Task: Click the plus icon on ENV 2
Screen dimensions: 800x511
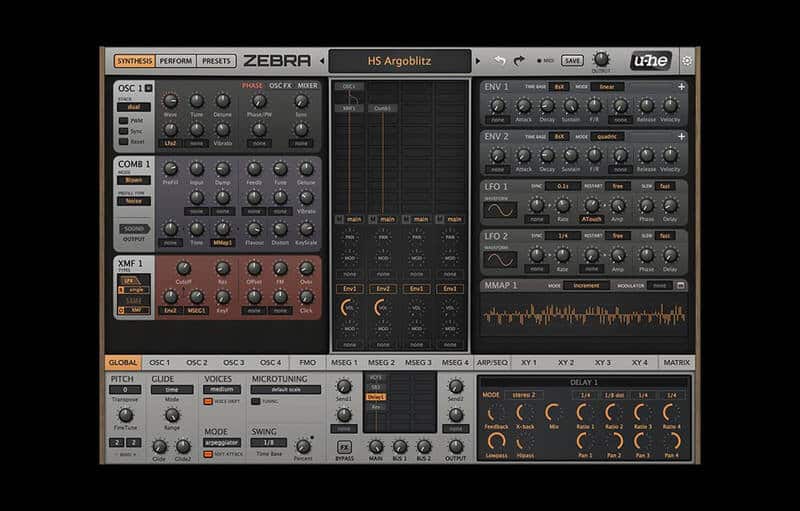Action: [x=681, y=136]
